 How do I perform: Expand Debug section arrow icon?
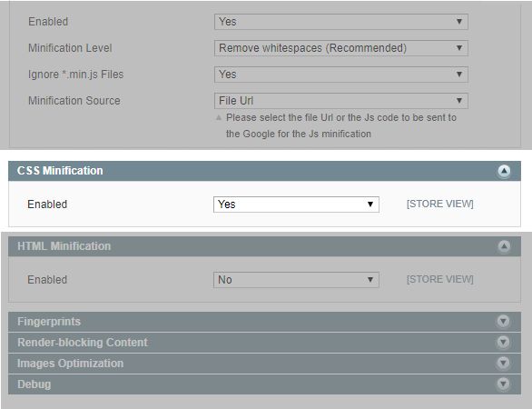pyautogui.click(x=503, y=384)
